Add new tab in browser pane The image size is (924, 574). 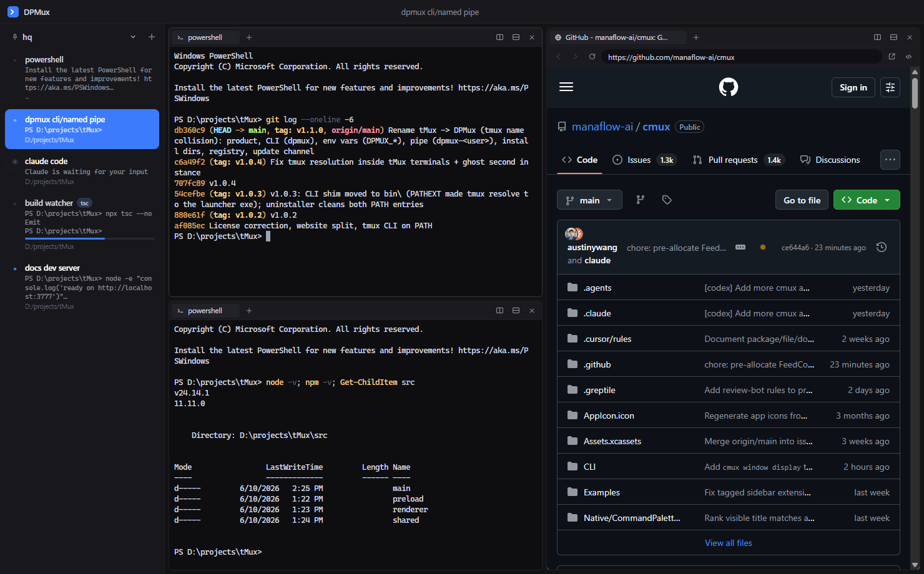(x=696, y=37)
